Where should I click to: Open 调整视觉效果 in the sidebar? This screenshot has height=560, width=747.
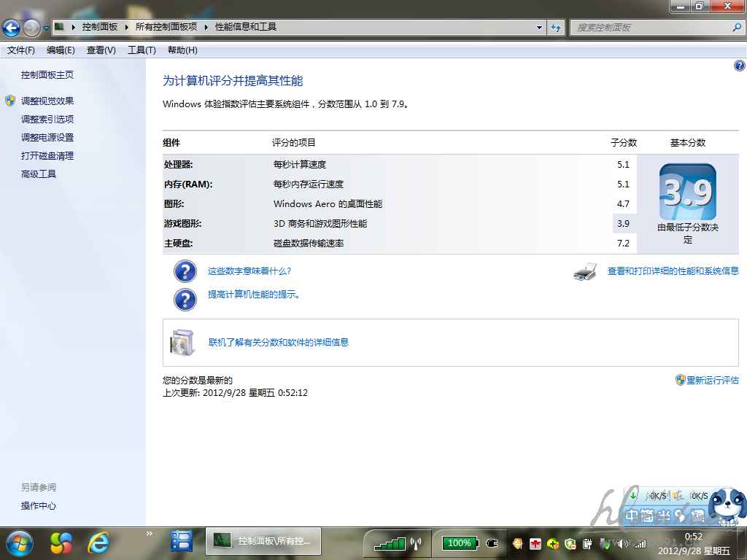[47, 101]
